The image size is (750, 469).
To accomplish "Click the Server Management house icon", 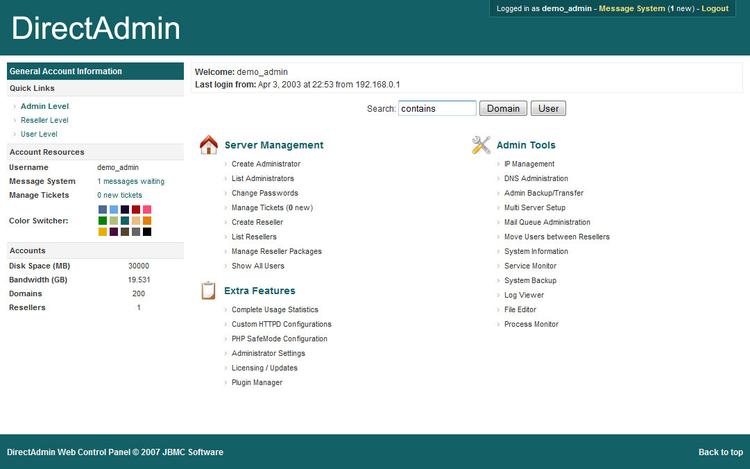I will [x=209, y=145].
